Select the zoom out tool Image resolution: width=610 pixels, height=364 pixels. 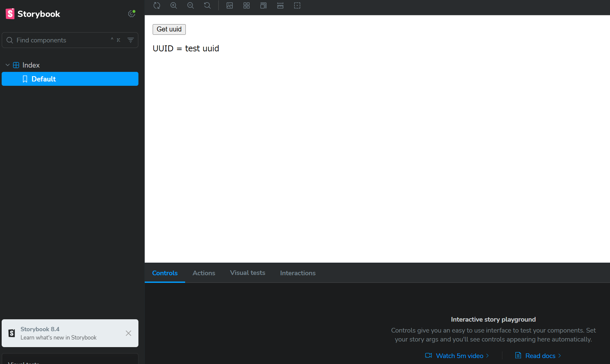tap(190, 6)
